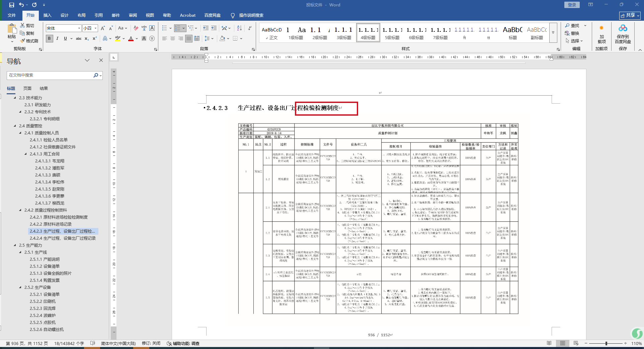
Task: Open the 宋体 font name dropdown
Action: pyautogui.click(x=79, y=28)
